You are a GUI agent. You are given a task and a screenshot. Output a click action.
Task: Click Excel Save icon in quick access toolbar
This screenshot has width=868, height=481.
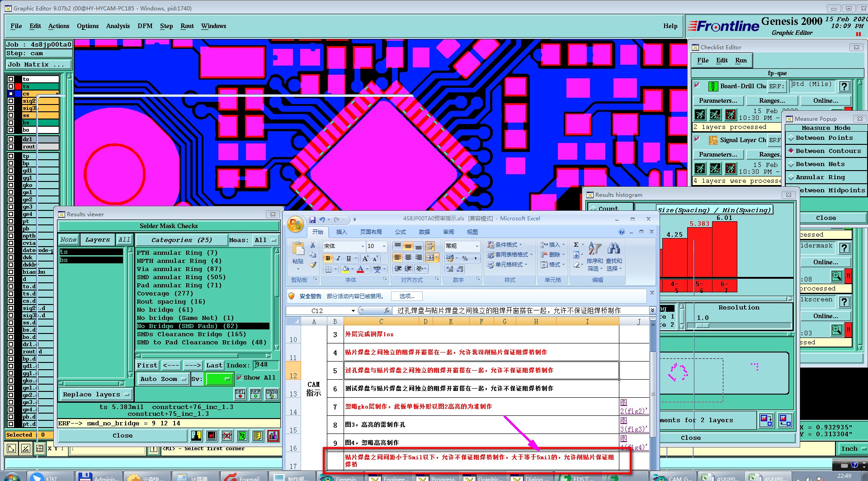click(312, 219)
